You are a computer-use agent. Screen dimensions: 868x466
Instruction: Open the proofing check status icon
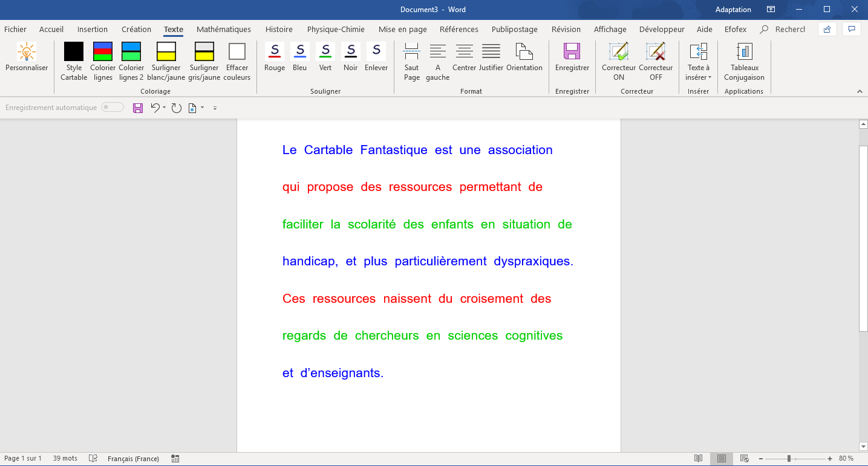click(93, 458)
